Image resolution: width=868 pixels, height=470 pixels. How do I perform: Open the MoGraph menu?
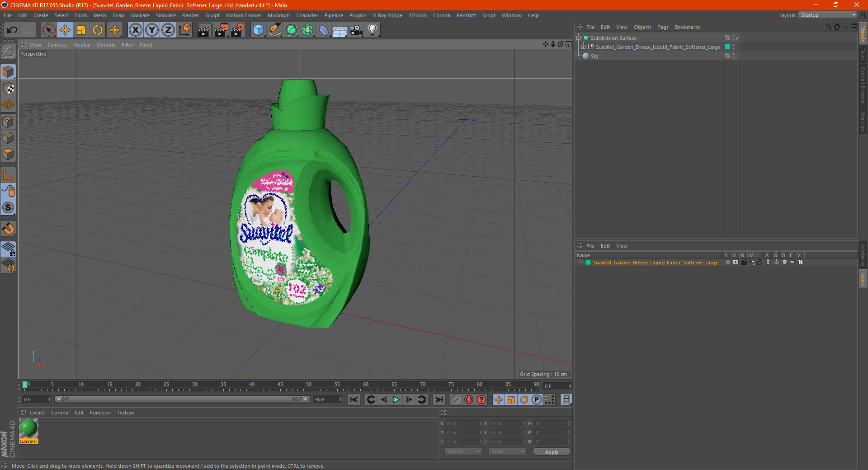tap(278, 15)
